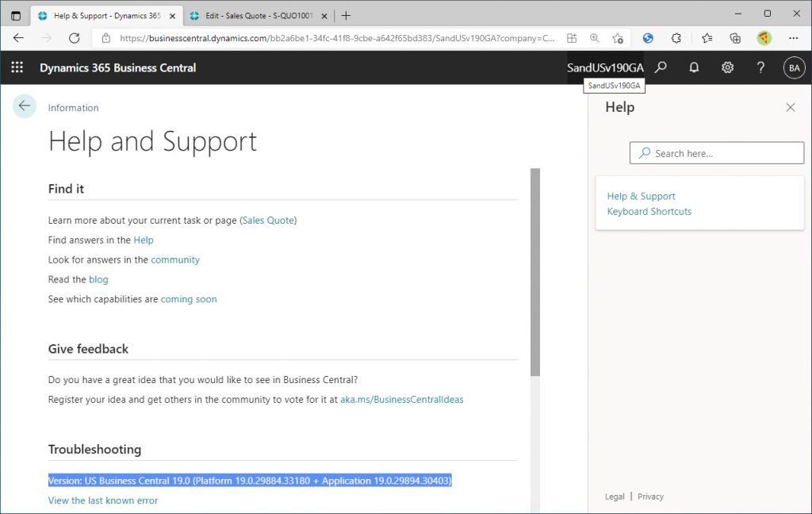812x514 pixels.
Task: Click the search magnifier in Business Central header
Action: click(x=661, y=67)
